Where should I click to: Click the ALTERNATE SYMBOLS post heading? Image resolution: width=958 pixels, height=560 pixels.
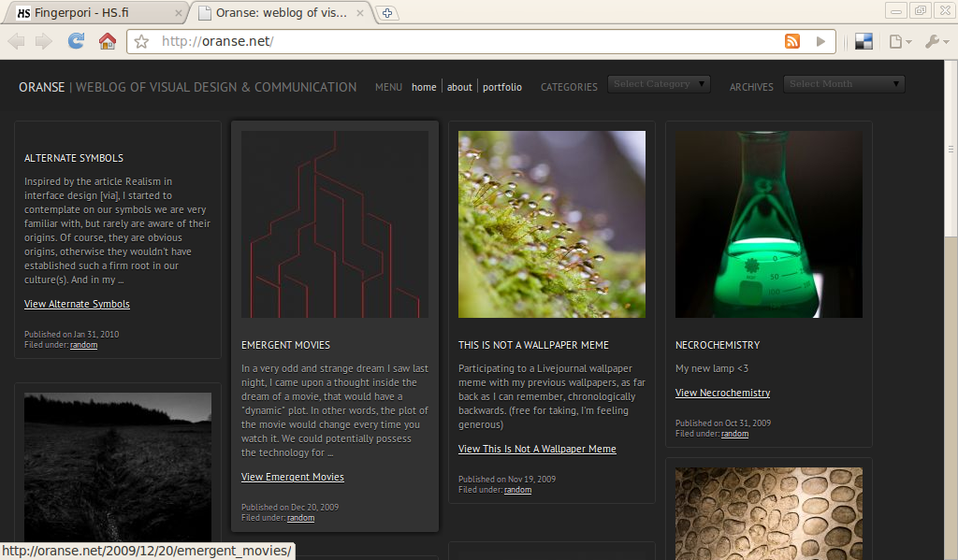pos(74,158)
